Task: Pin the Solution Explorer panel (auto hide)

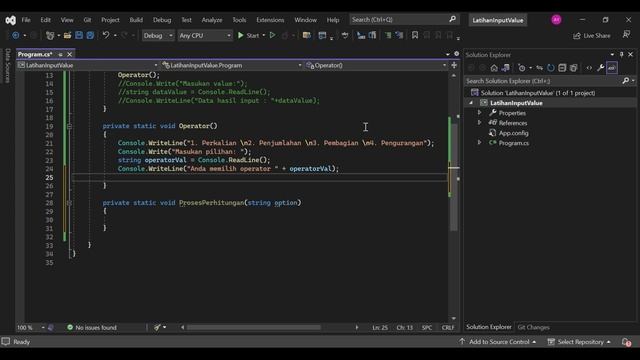Action: click(621, 54)
